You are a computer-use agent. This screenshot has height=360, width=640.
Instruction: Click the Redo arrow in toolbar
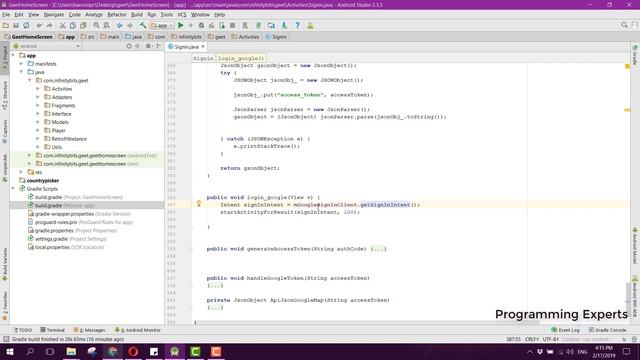(49, 25)
